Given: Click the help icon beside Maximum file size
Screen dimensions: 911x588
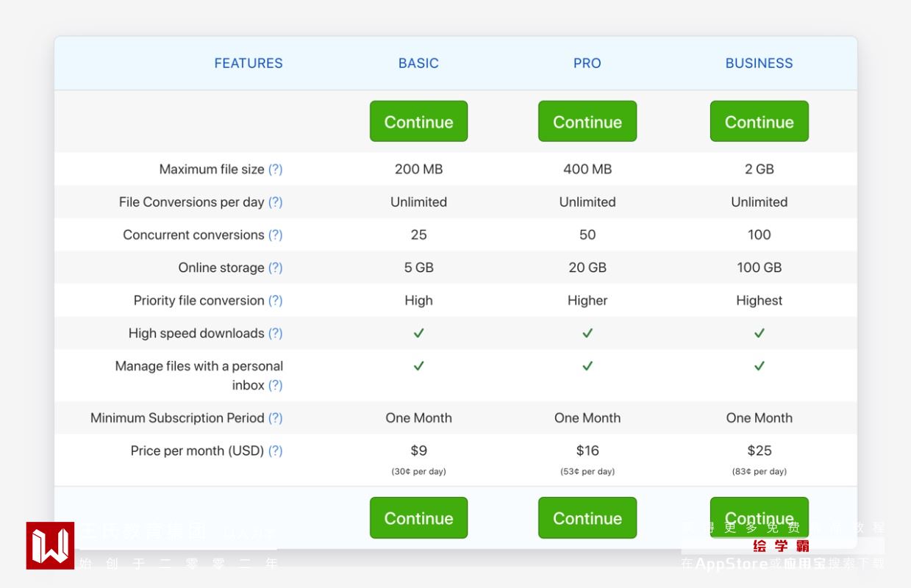Looking at the screenshot, I should [x=275, y=169].
